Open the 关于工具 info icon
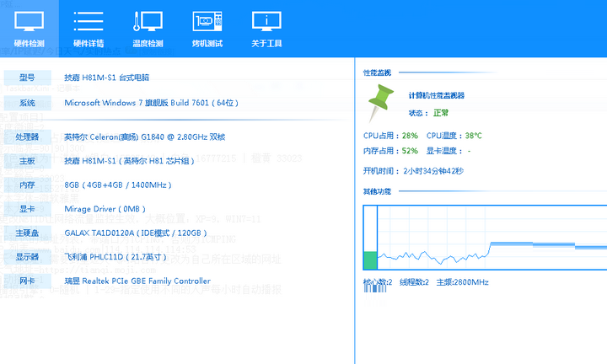 pos(268,28)
